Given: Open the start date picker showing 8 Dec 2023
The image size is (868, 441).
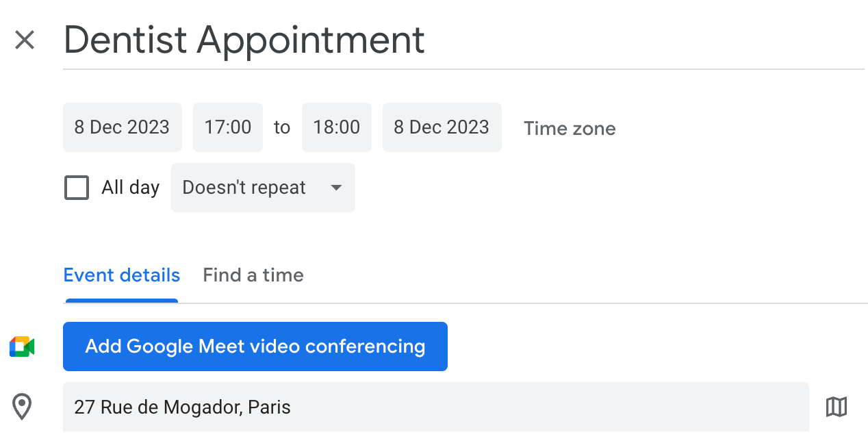Looking at the screenshot, I should click(x=122, y=127).
